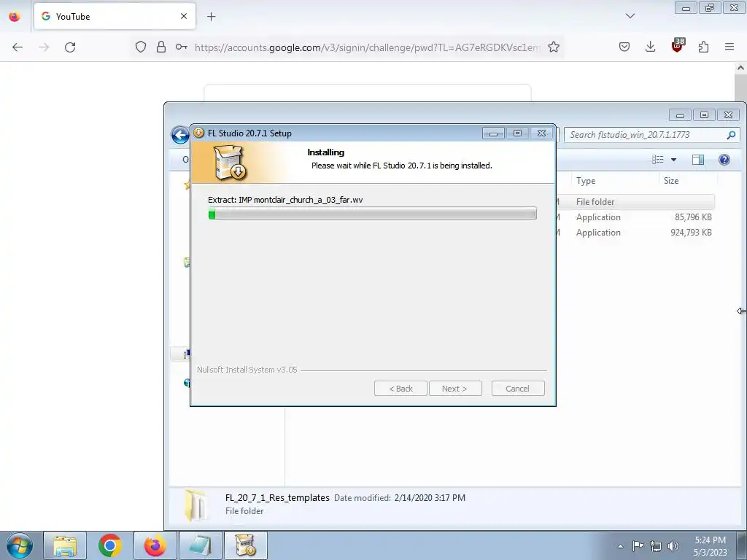Click the taskbar clock 5:24 PM
747x560 pixels.
[x=710, y=540]
